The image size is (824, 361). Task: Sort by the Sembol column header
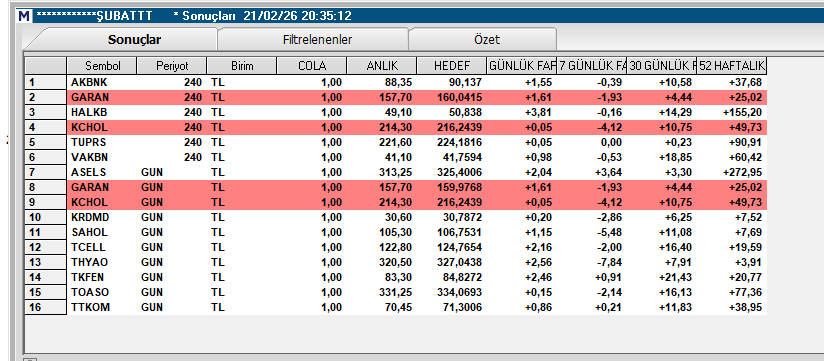[x=102, y=66]
